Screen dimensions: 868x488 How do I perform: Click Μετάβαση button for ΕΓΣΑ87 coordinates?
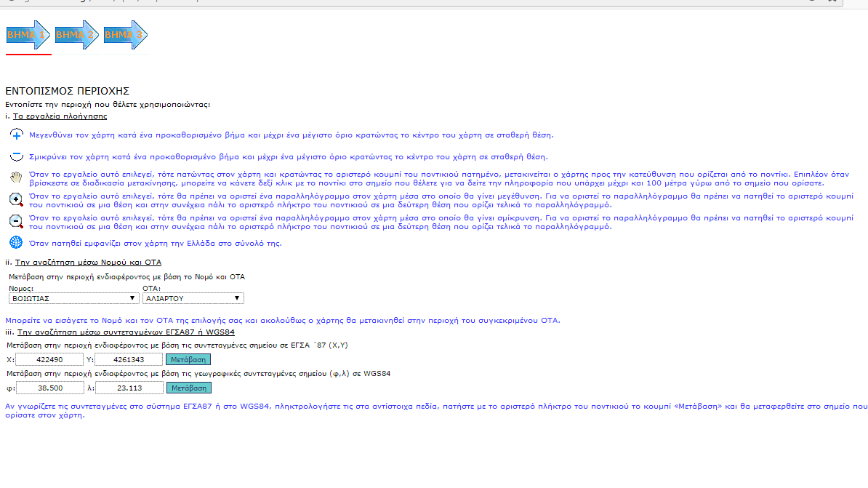188,359
